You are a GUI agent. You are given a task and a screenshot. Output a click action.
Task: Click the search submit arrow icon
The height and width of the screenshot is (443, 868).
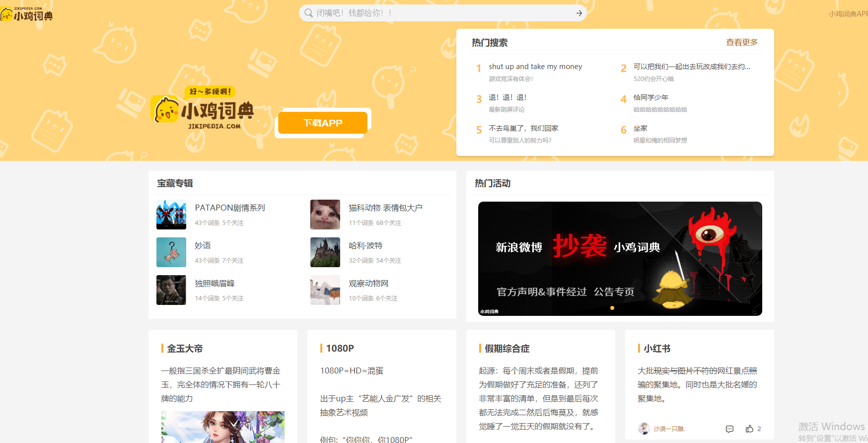coord(579,13)
